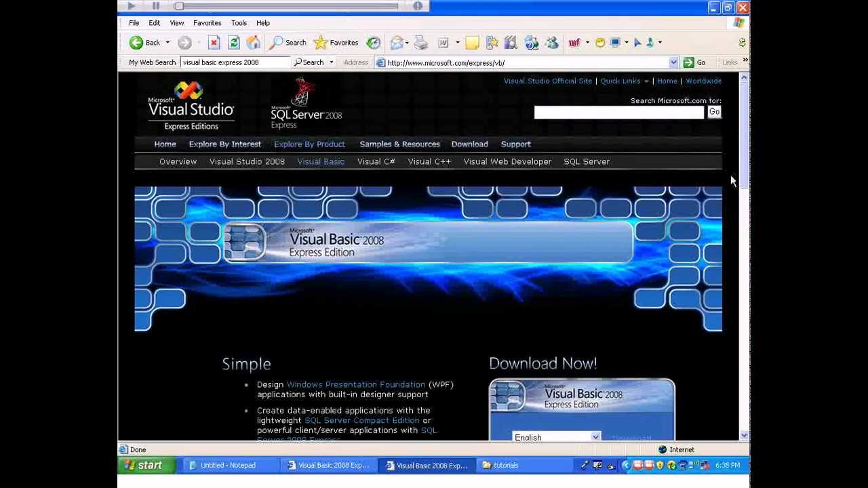Open the Favorites menu
The width and height of the screenshot is (868, 488).
point(208,23)
